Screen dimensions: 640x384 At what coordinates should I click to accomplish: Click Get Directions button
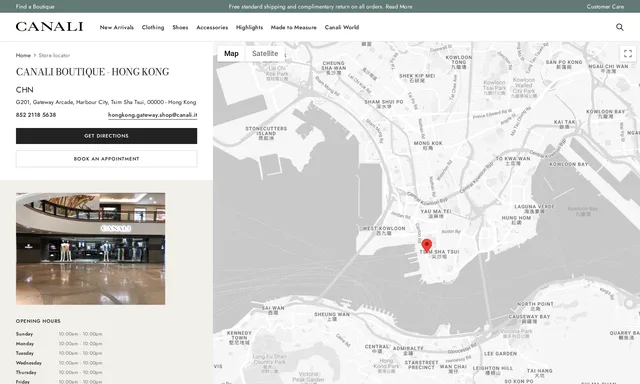tap(107, 136)
